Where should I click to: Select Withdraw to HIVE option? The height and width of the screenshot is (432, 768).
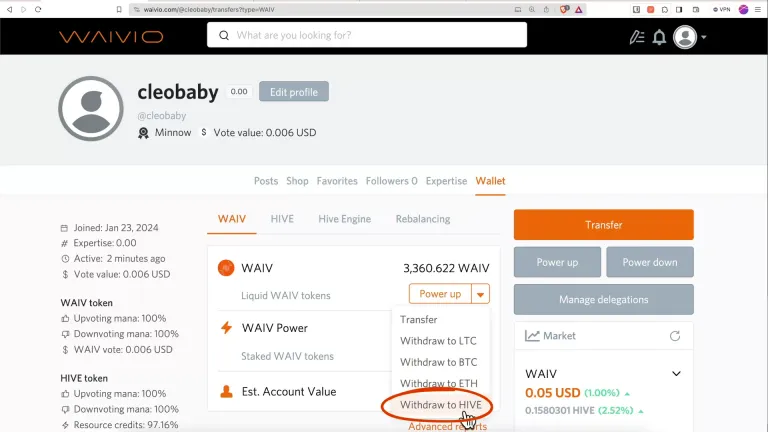pos(441,405)
